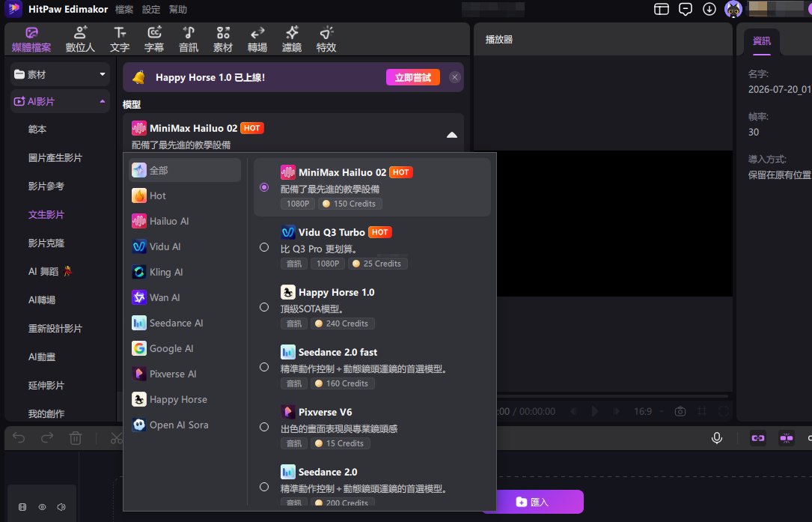Open the 檔案 menu
The width and height of the screenshot is (812, 522).
pos(124,9)
